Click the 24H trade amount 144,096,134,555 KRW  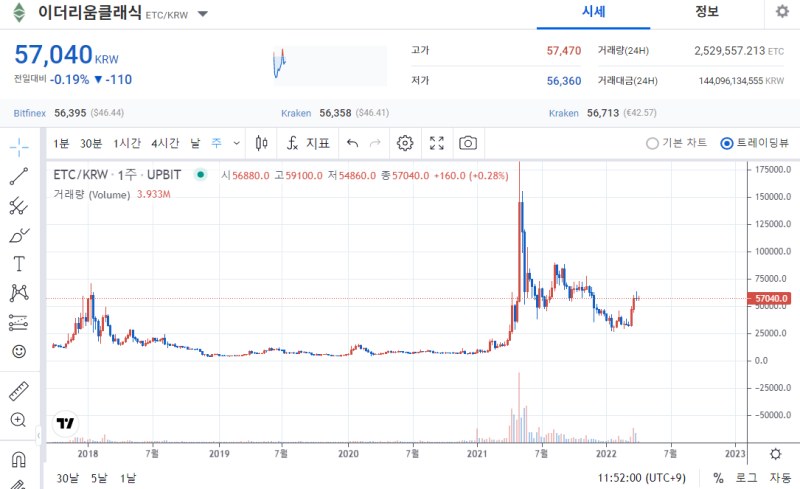[741, 81]
